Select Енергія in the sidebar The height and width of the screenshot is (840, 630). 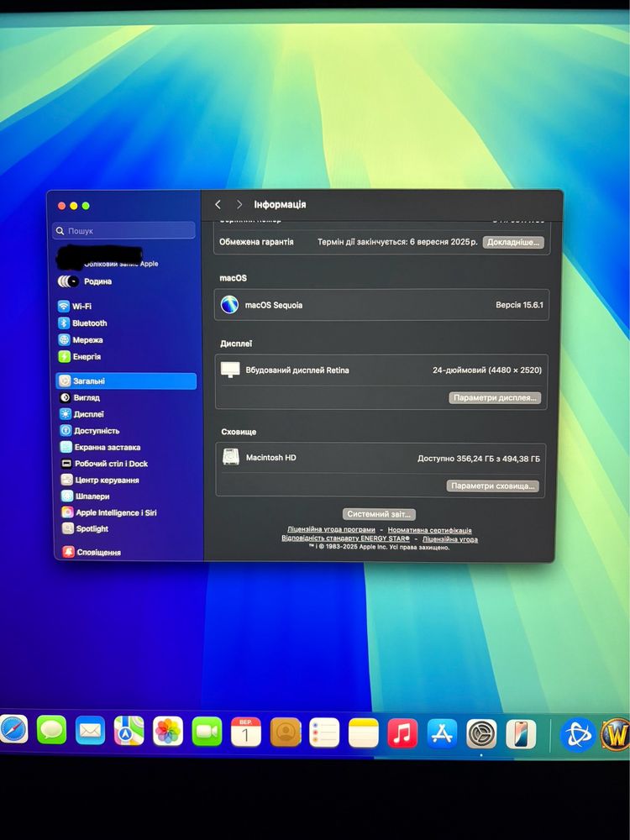coord(79,356)
